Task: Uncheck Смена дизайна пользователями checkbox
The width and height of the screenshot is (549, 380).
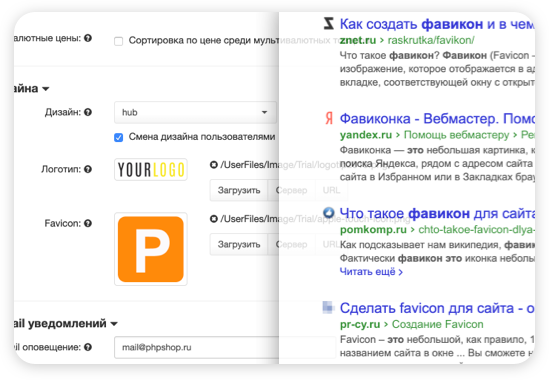Action: (x=119, y=137)
